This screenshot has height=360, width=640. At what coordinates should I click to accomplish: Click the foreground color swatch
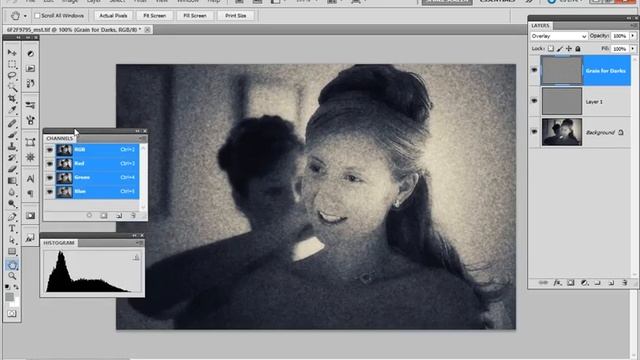click(x=9, y=297)
